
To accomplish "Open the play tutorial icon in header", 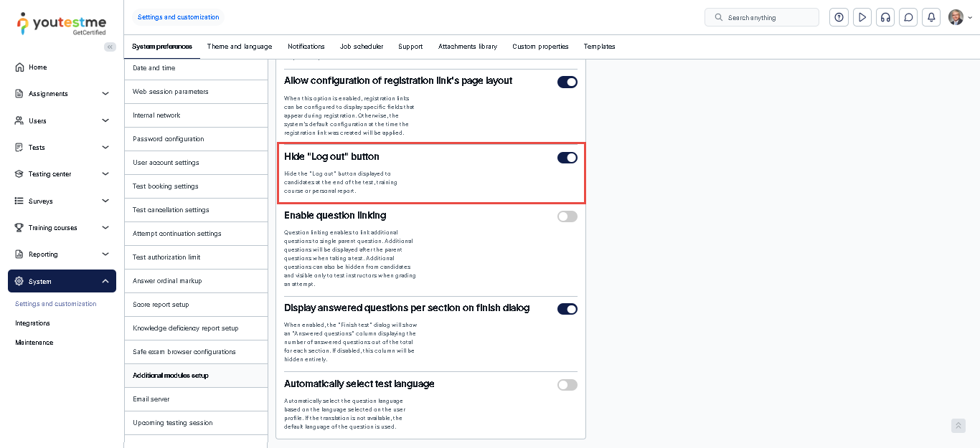I will pyautogui.click(x=862, y=17).
